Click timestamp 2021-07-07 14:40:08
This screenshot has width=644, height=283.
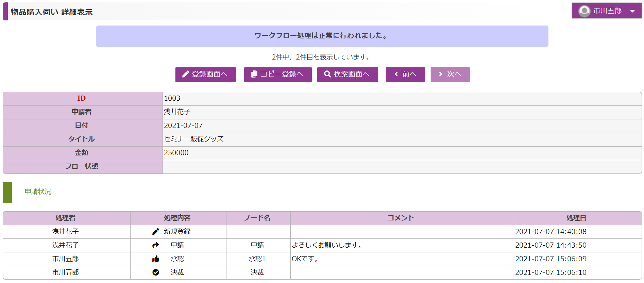point(551,232)
